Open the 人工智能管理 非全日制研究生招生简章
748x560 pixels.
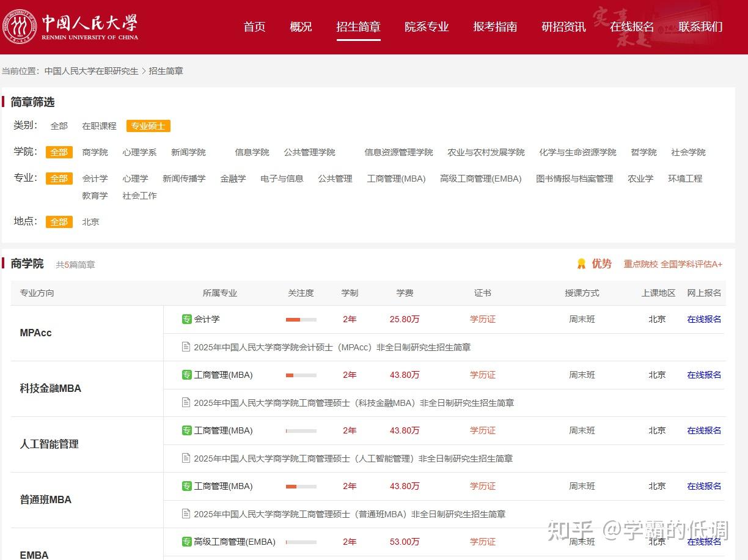point(353,459)
